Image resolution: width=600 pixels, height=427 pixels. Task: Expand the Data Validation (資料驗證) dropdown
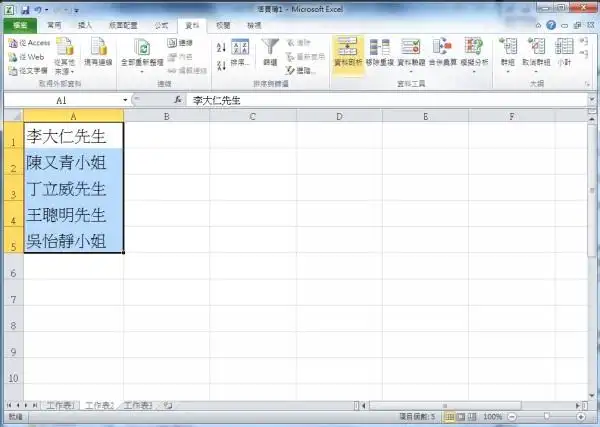pyautogui.click(x=409, y=71)
